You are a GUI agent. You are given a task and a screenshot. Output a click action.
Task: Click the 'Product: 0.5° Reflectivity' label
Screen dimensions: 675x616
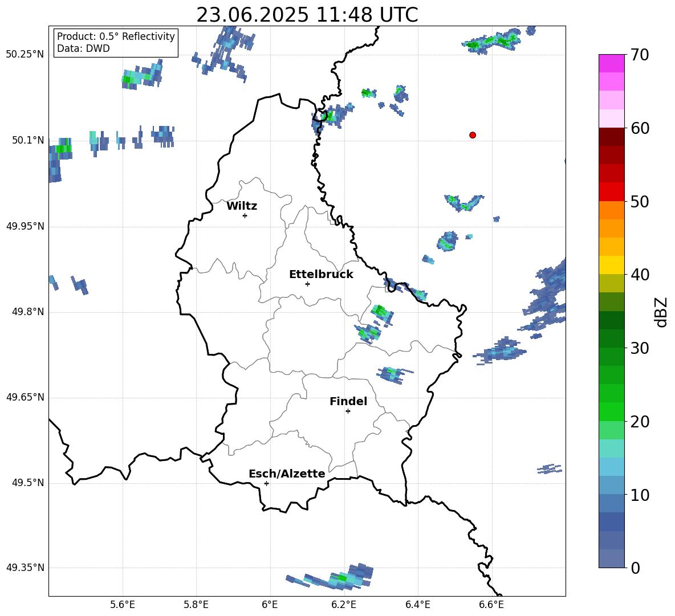coord(116,36)
